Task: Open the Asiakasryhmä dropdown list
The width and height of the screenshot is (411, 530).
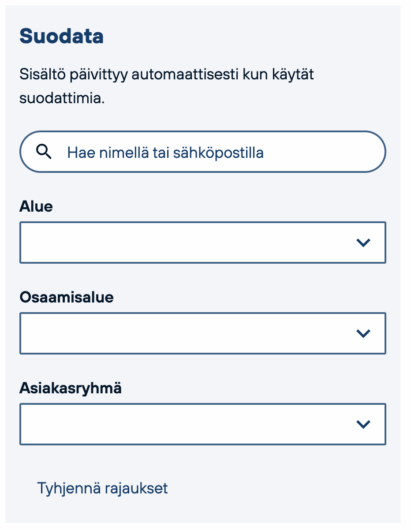Action: 202,424
